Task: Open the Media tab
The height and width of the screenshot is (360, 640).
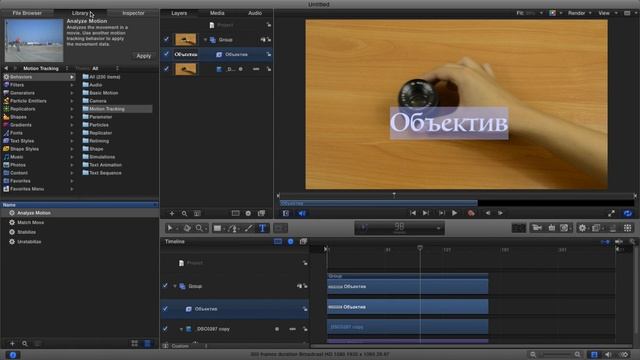Action: click(x=217, y=13)
